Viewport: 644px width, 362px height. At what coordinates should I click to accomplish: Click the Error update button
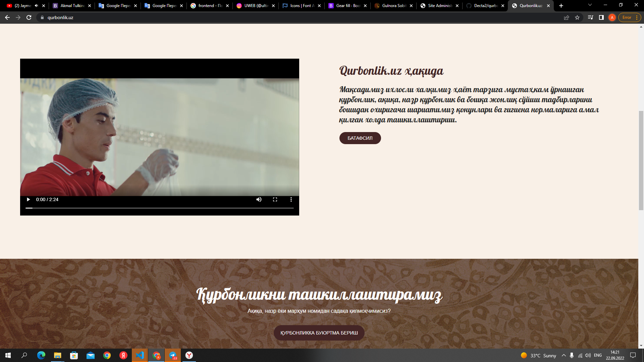(630, 17)
